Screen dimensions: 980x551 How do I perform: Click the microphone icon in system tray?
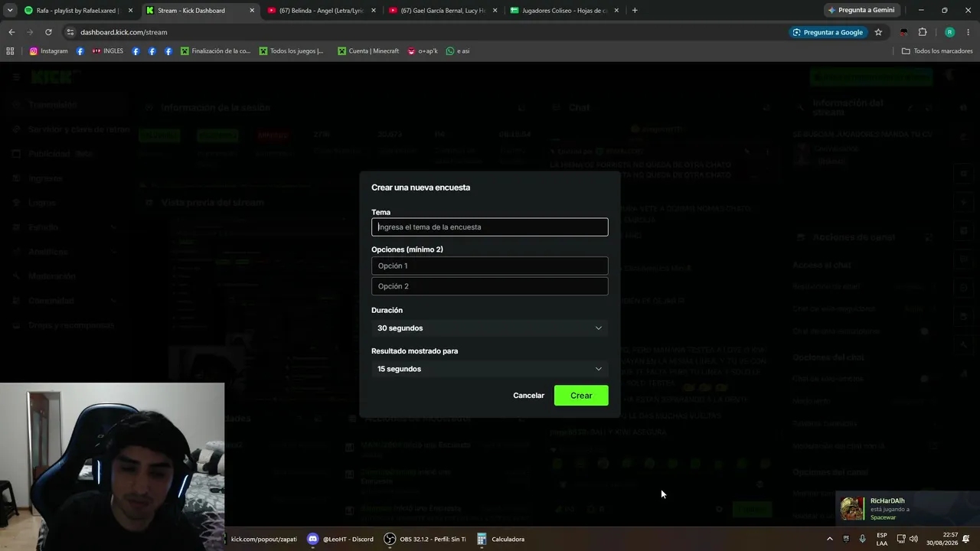point(863,539)
